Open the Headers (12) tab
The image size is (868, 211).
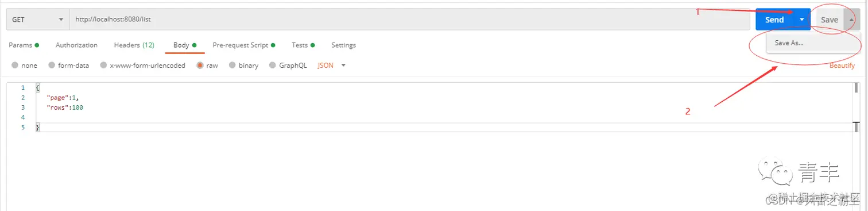[134, 45]
